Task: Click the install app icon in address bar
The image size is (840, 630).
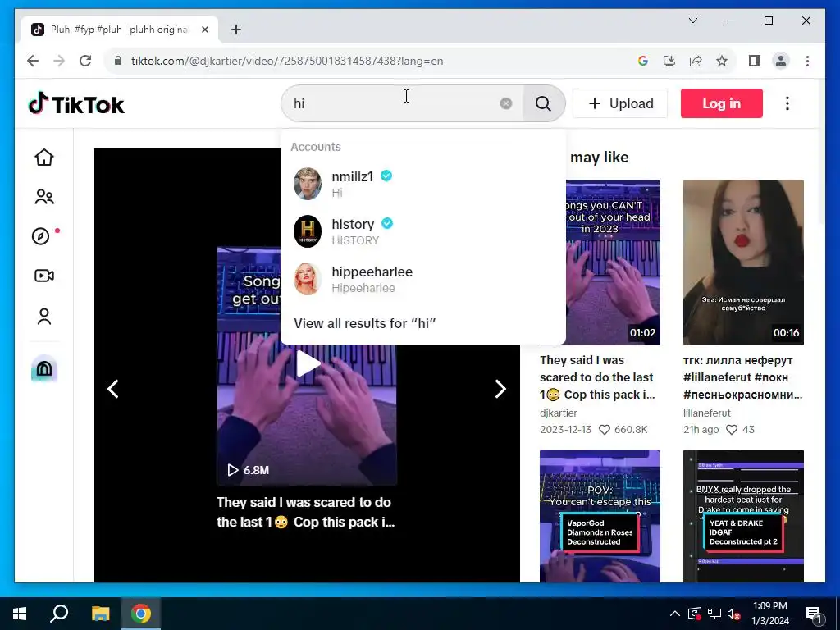Action: point(669,61)
